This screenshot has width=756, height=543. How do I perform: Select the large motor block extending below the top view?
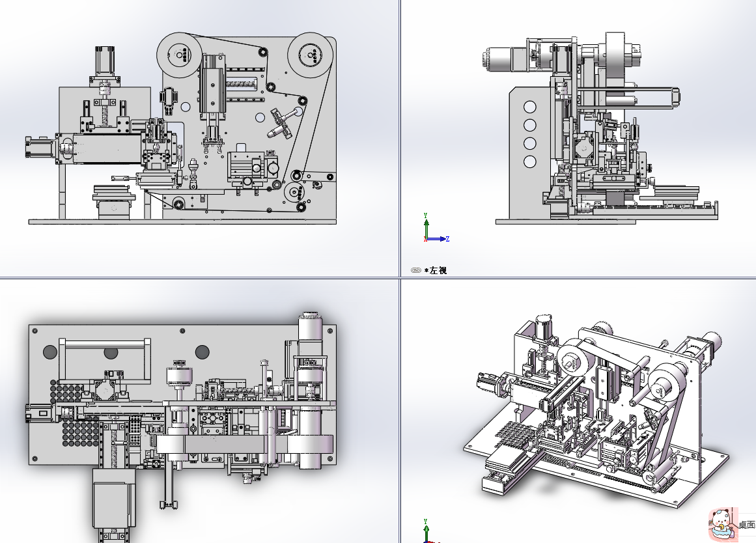tap(114, 498)
